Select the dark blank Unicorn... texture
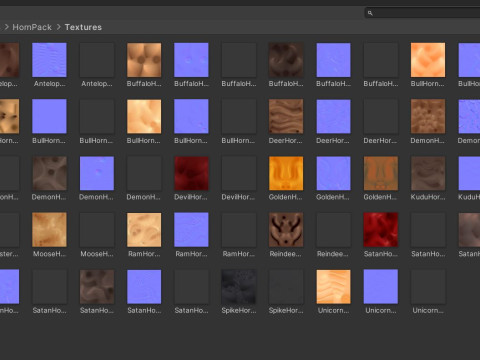Viewport: 480px width, 360px height. click(428, 287)
